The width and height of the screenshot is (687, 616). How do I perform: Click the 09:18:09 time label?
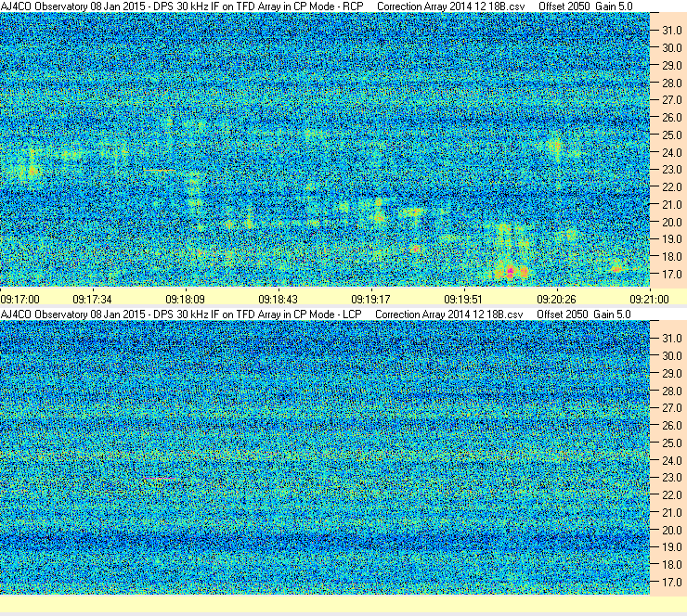point(186,300)
